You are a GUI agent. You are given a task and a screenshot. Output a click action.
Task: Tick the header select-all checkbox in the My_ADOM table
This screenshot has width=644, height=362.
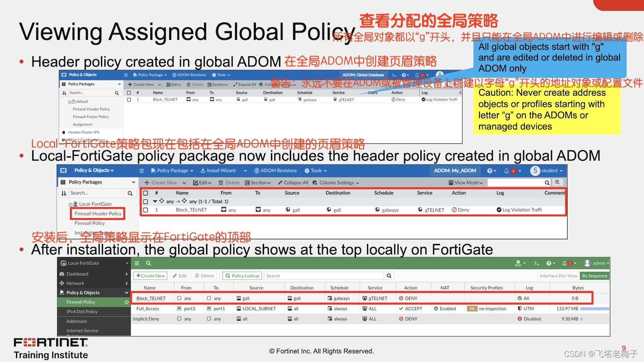point(146,193)
